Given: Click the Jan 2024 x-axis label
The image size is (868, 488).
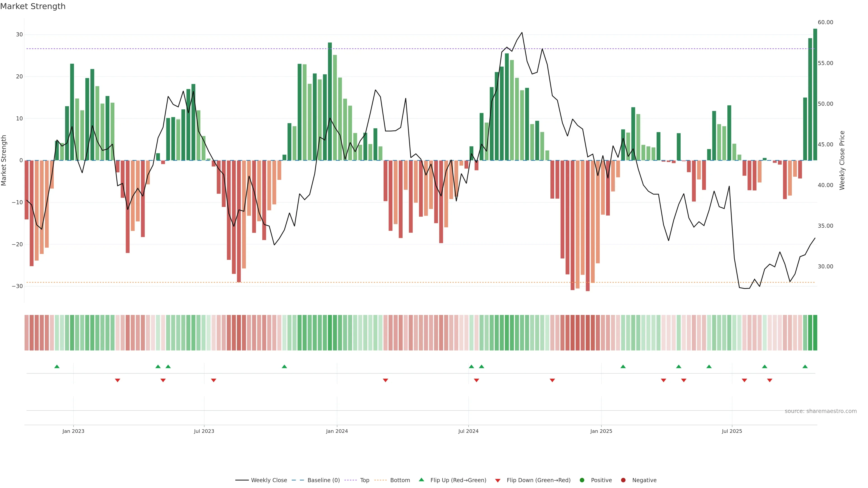Looking at the screenshot, I should click(x=337, y=431).
